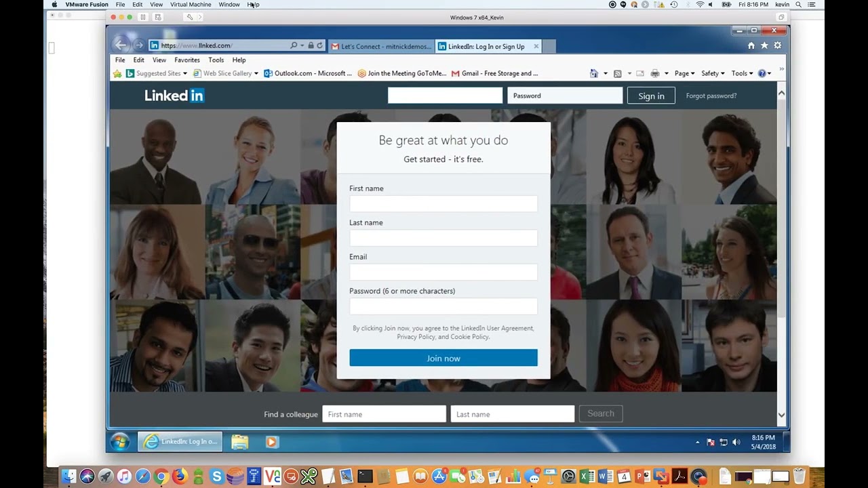Image resolution: width=868 pixels, height=488 pixels.
Task: Click the Windows Start orb
Action: pos(120,442)
